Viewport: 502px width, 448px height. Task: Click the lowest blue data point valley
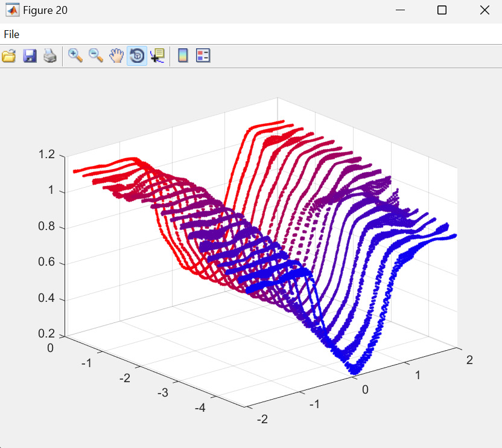point(355,369)
